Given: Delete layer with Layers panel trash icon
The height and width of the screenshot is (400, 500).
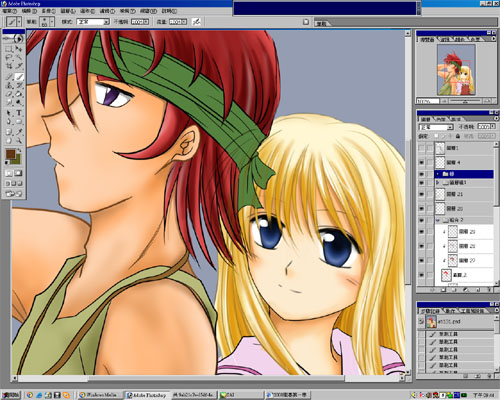Looking at the screenshot, I should click(490, 290).
